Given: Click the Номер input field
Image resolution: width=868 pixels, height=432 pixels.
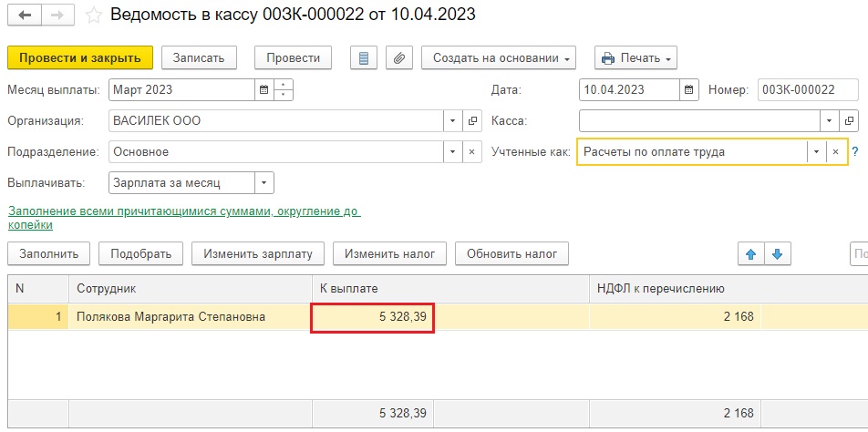Looking at the screenshot, I should click(x=808, y=89).
